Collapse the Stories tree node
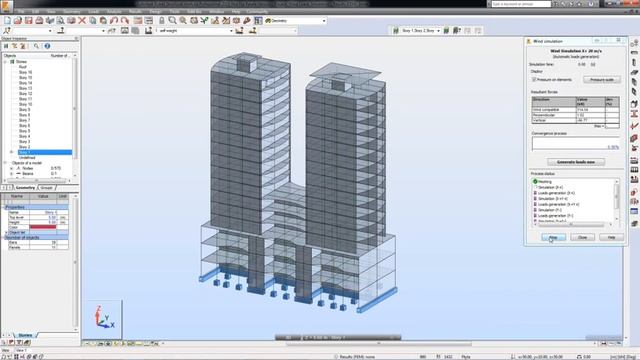This screenshot has height=360, width=640. [x=6, y=62]
